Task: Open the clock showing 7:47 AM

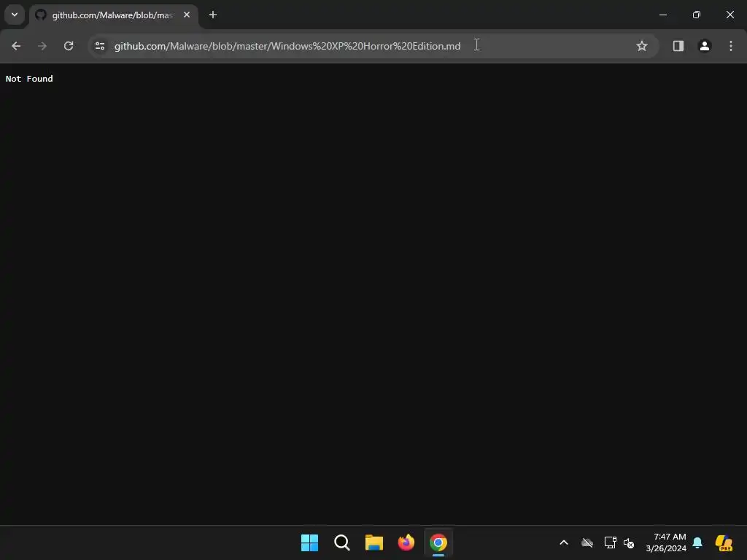Action: [x=666, y=542]
